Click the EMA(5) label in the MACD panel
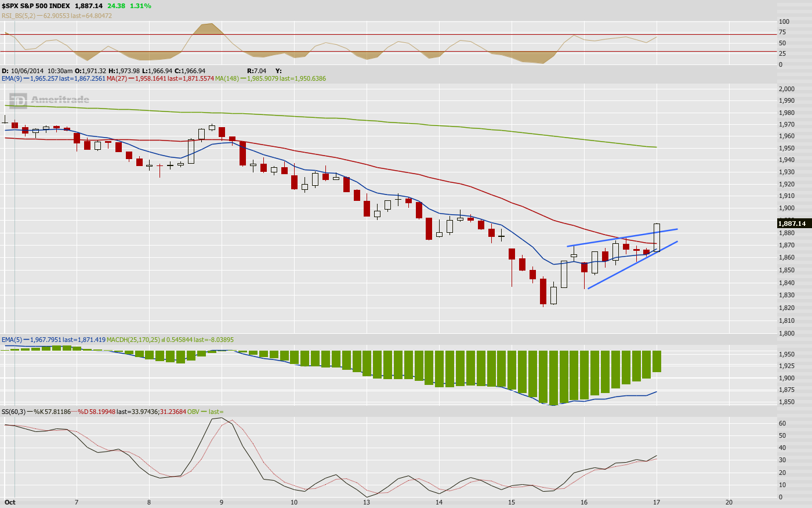812x508 pixels. tap(12, 340)
